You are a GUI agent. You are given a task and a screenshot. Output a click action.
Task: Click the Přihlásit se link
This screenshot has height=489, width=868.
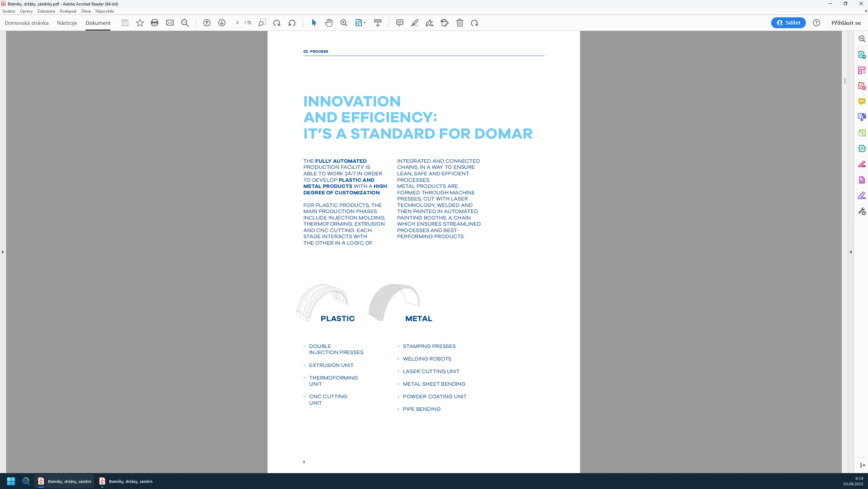pyautogui.click(x=846, y=23)
